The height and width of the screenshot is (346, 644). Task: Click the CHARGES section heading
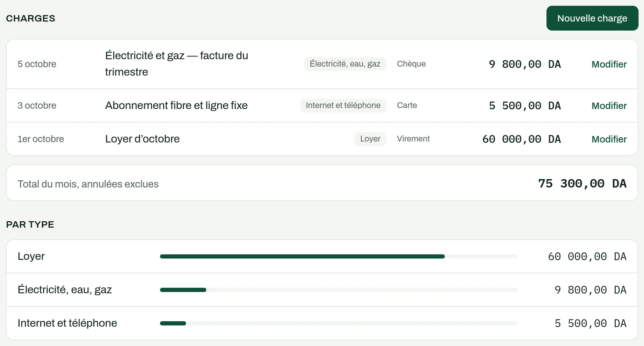pos(31,19)
